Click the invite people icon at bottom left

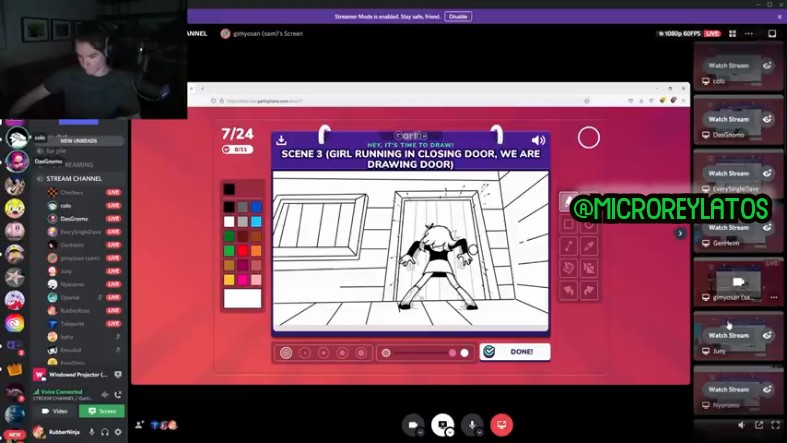coord(139,425)
